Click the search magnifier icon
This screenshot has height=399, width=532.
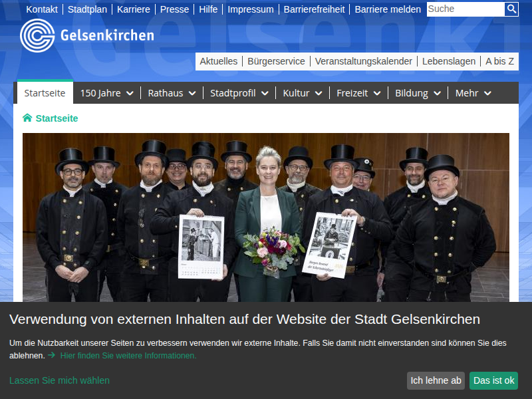pyautogui.click(x=511, y=9)
